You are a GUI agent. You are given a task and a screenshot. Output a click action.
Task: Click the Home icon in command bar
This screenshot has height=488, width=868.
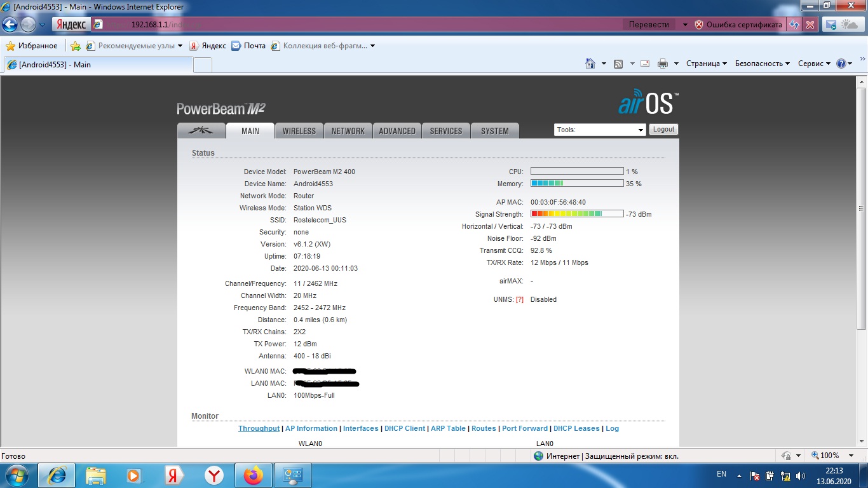point(590,64)
